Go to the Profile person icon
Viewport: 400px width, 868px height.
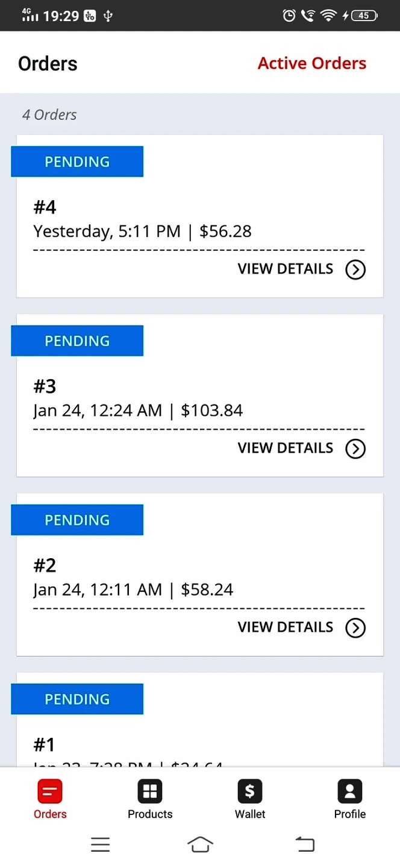(x=350, y=791)
